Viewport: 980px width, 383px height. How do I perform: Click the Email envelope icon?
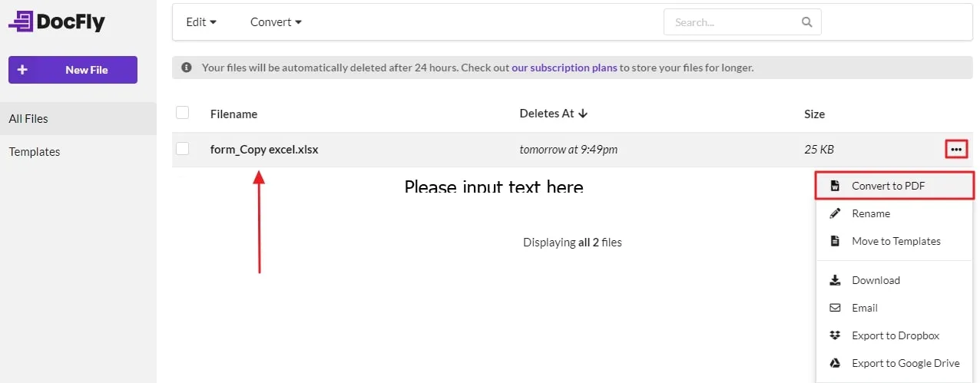[x=835, y=308]
